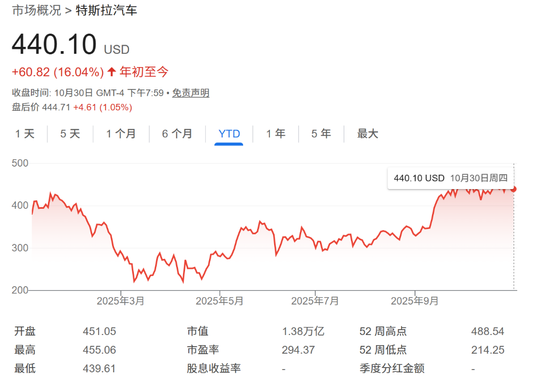This screenshot has width=546, height=392.
Task: Click the 市值 1.38万亿 value
Action: pyautogui.click(x=303, y=331)
